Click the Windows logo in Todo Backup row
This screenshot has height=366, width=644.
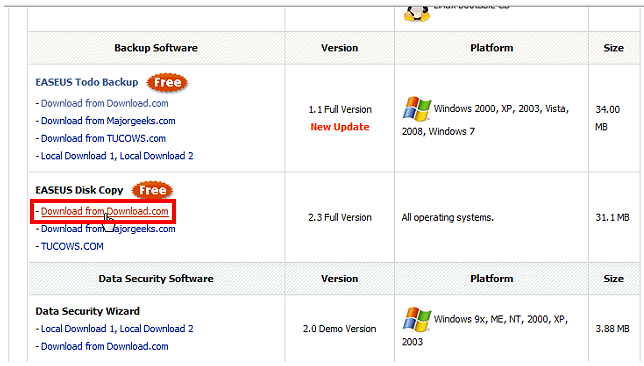[417, 109]
